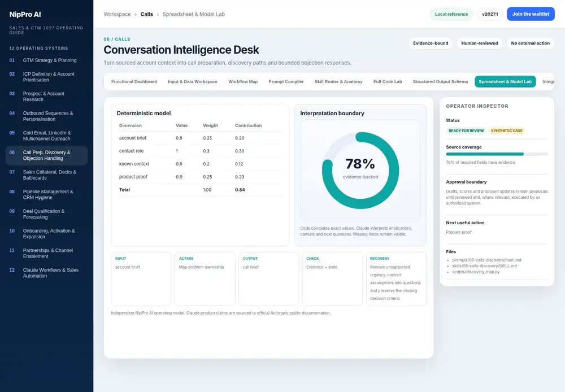Select the account brief table row

point(200,138)
